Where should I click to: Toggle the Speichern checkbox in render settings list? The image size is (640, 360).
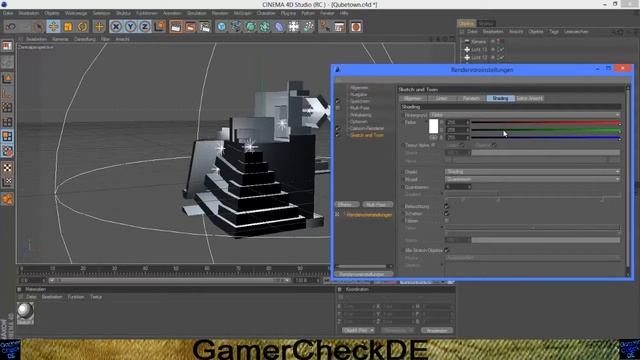tap(338, 101)
